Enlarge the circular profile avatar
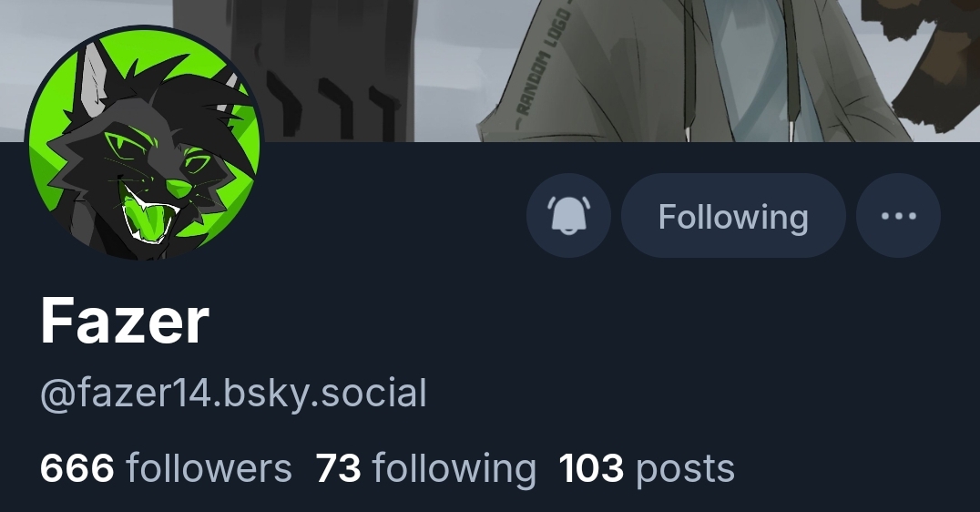 point(144,142)
